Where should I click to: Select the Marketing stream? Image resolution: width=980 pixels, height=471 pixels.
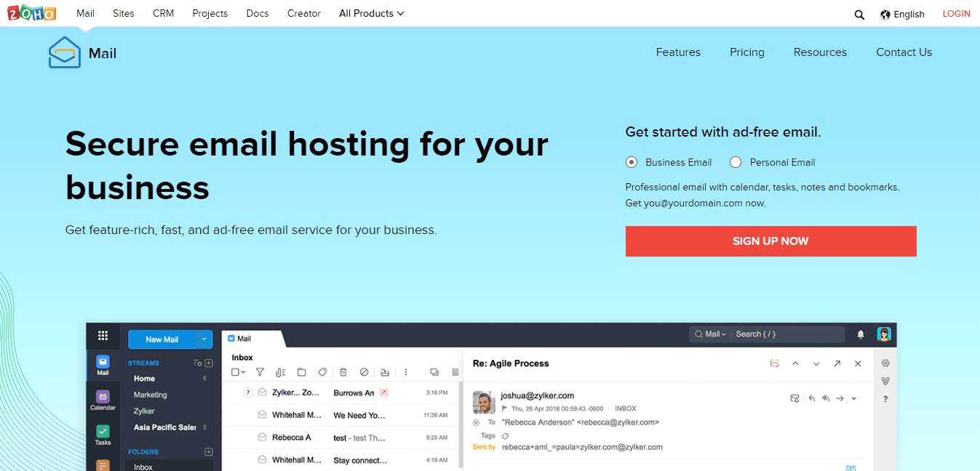click(151, 395)
